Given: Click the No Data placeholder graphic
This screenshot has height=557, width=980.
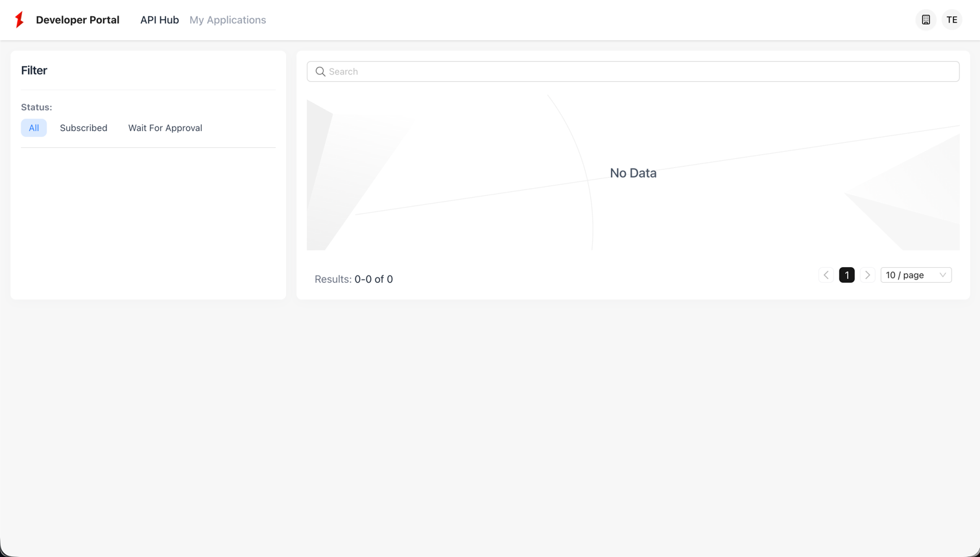Looking at the screenshot, I should [x=632, y=173].
